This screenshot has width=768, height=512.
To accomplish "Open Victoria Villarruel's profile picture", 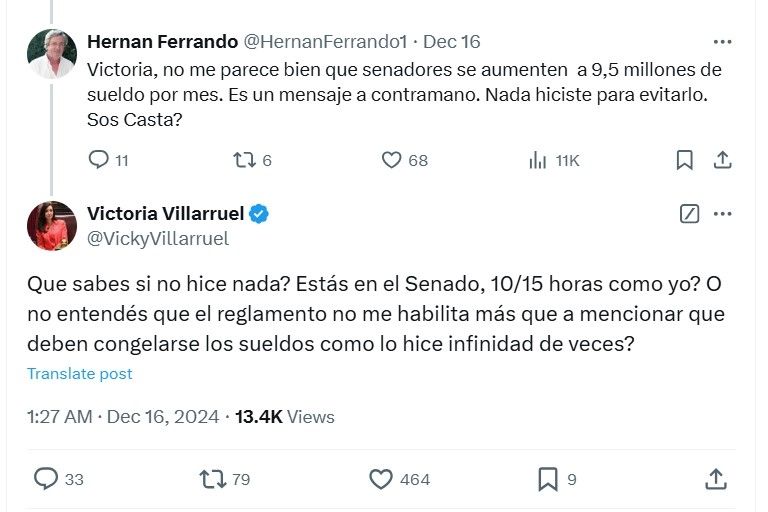I will click(52, 225).
